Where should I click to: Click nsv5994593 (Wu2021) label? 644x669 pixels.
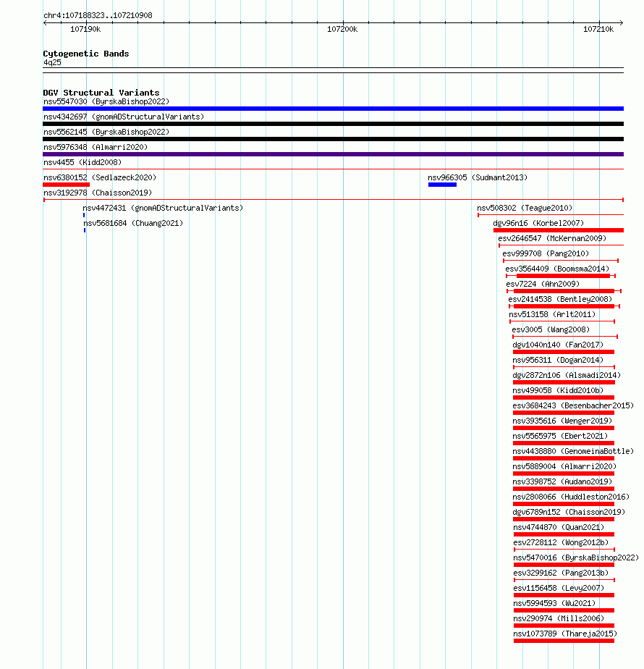[554, 603]
